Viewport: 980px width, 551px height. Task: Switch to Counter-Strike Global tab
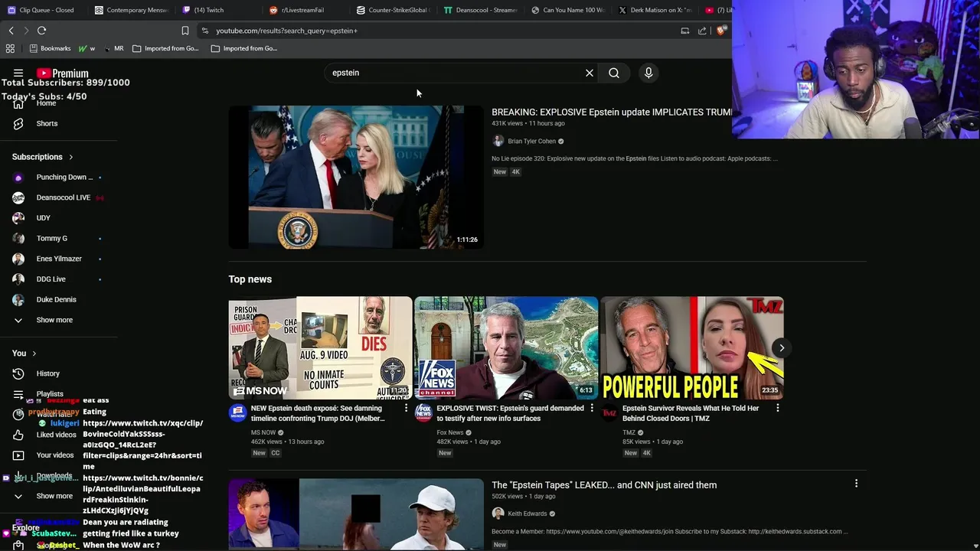(x=393, y=10)
